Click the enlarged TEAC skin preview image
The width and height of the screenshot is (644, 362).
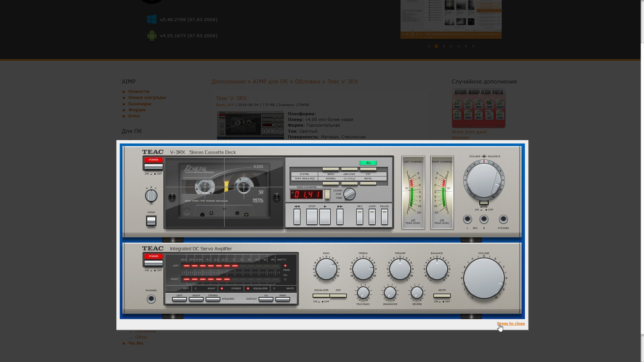322,231
